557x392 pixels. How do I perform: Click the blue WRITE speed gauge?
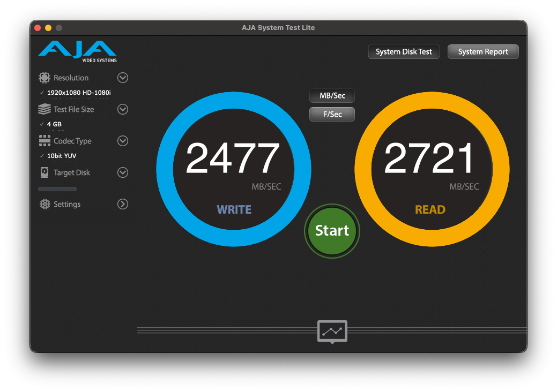[234, 169]
